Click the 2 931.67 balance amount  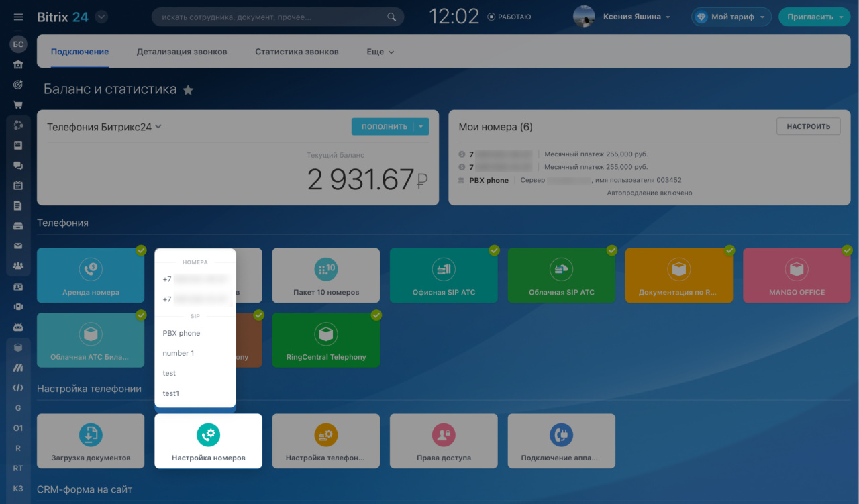tap(368, 179)
